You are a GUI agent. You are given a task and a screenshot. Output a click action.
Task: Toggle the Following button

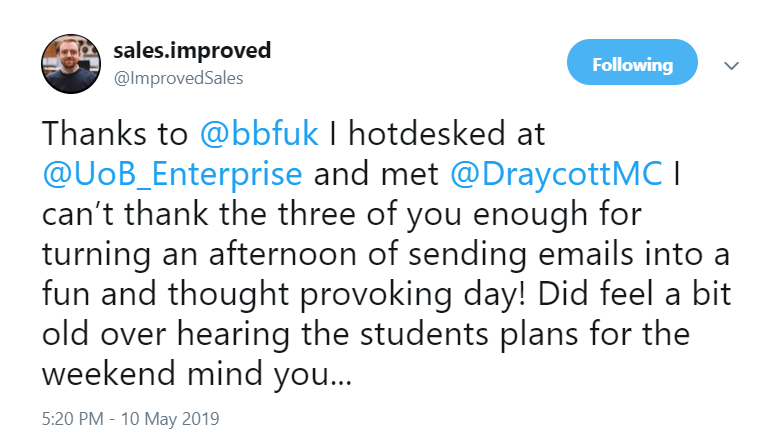pyautogui.click(x=632, y=66)
